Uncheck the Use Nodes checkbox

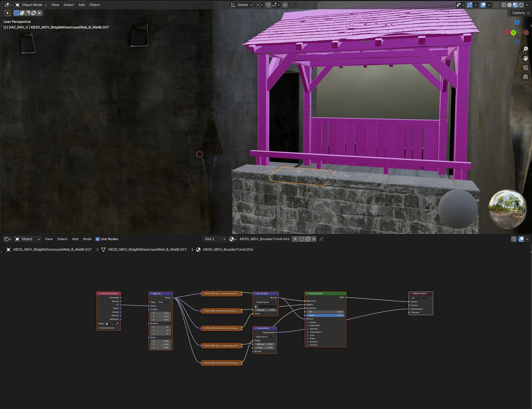(98, 239)
